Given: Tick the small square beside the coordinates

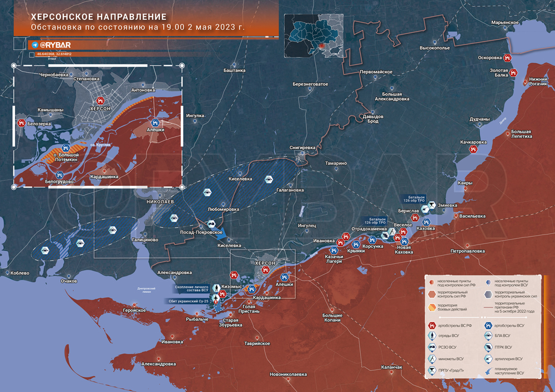Looking at the screenshot, I should click(x=32, y=54).
